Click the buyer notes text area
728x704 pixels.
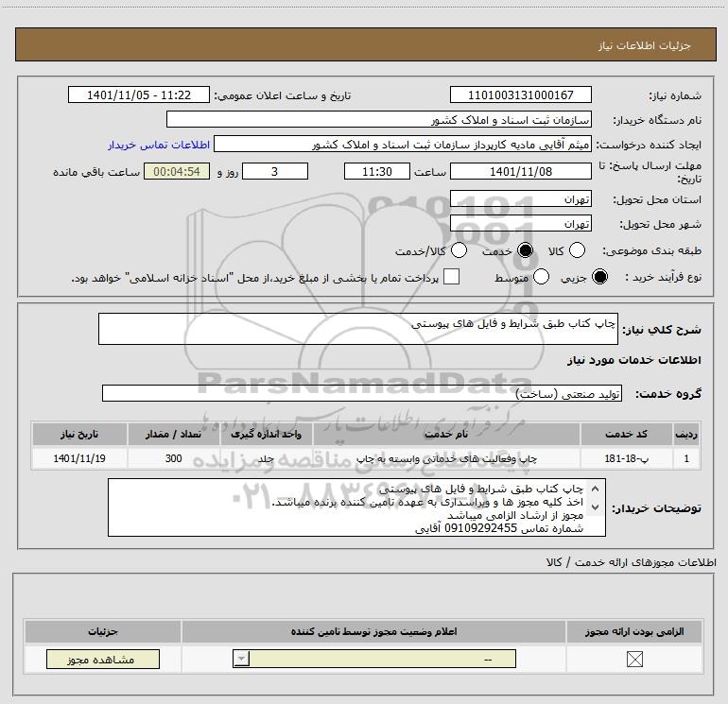click(356, 507)
